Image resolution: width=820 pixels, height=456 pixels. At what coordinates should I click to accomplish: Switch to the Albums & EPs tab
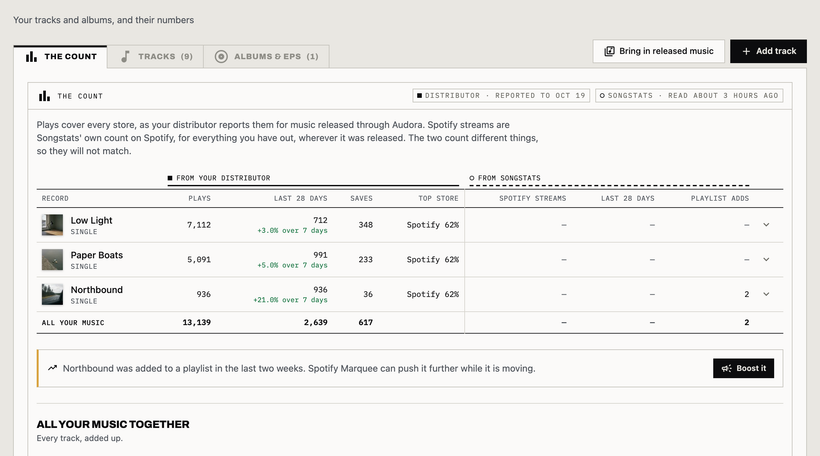click(267, 56)
